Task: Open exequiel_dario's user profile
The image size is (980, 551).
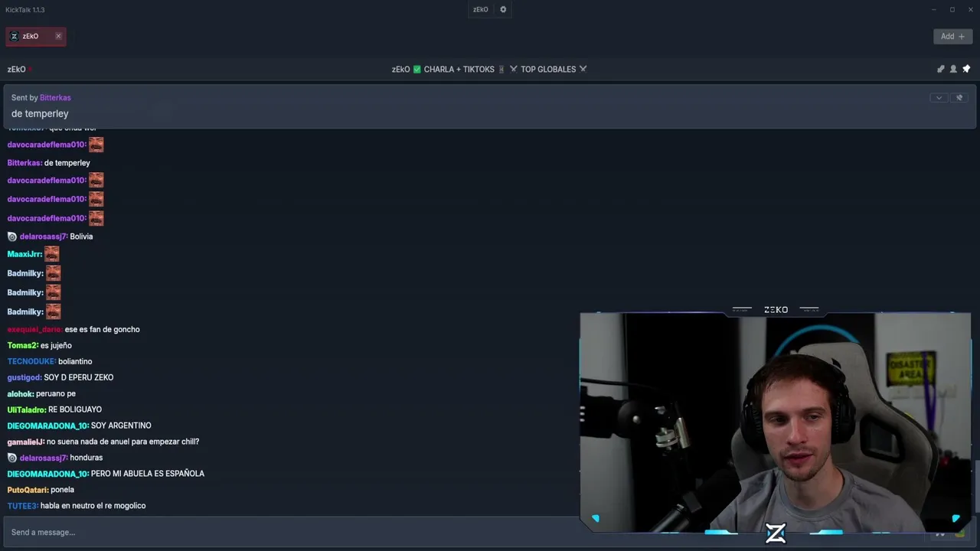Action: pyautogui.click(x=34, y=329)
